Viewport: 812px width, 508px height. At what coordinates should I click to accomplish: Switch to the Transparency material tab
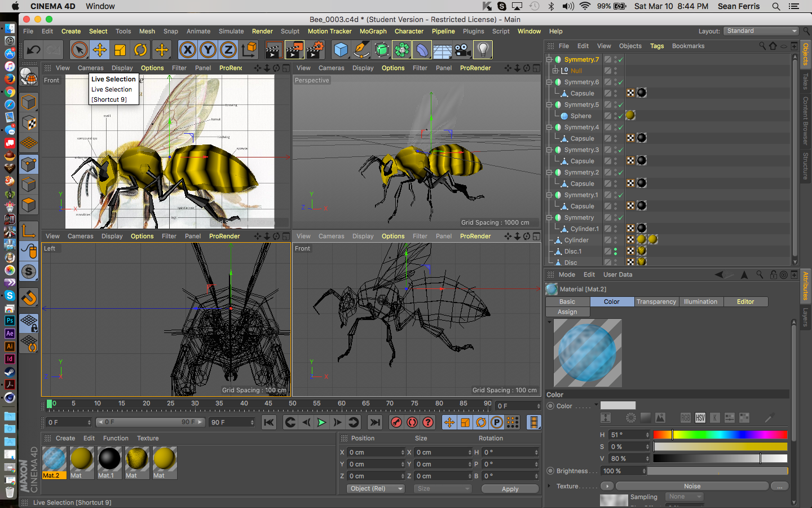(656, 302)
